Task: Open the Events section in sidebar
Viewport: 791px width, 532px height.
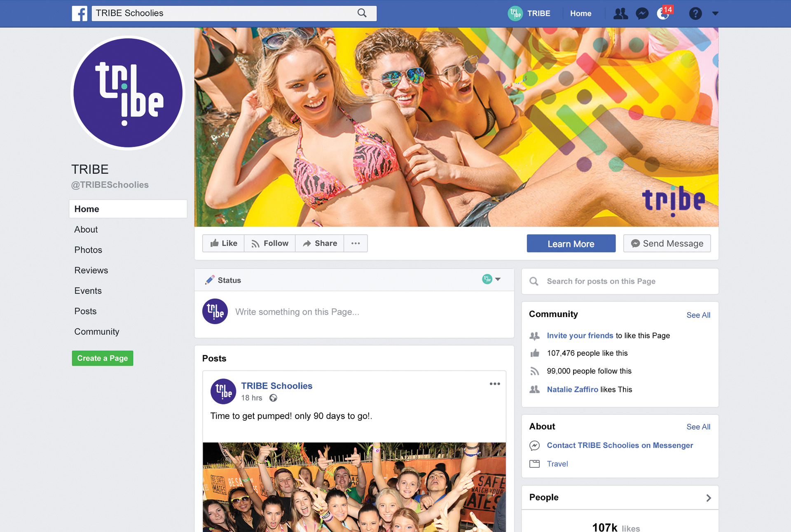Action: click(x=88, y=291)
